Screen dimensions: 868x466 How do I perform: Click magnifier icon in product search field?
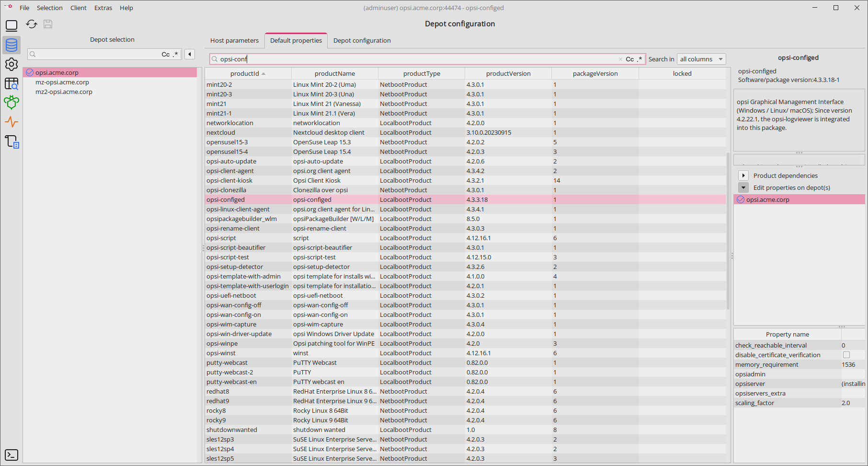(215, 59)
